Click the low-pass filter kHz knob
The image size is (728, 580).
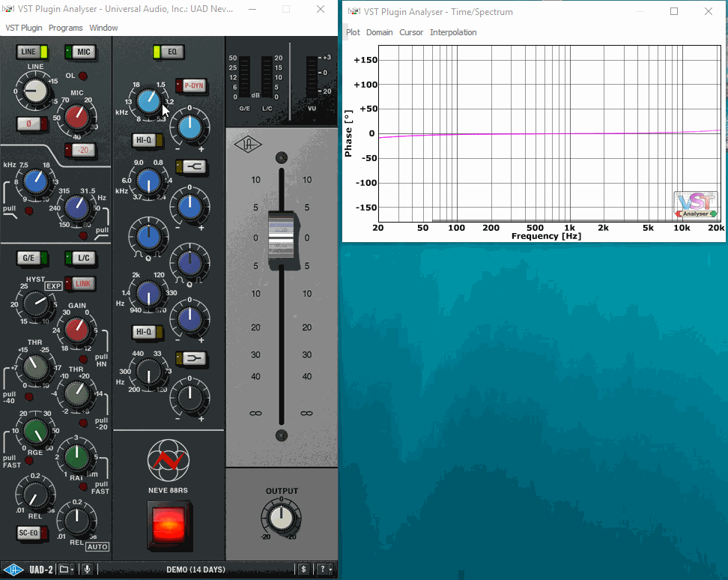pyautogui.click(x=35, y=181)
